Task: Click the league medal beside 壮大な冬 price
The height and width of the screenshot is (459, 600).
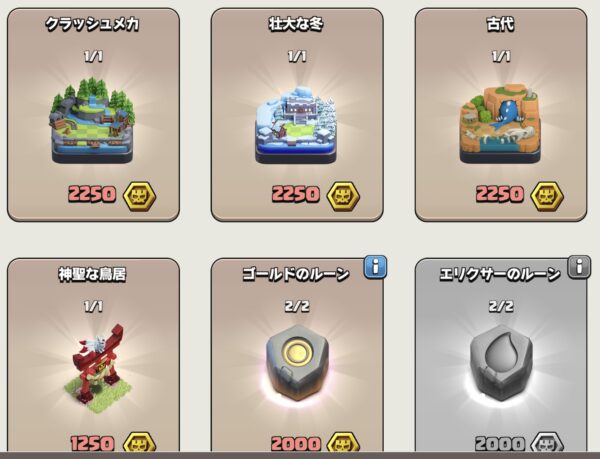Action: [343, 197]
